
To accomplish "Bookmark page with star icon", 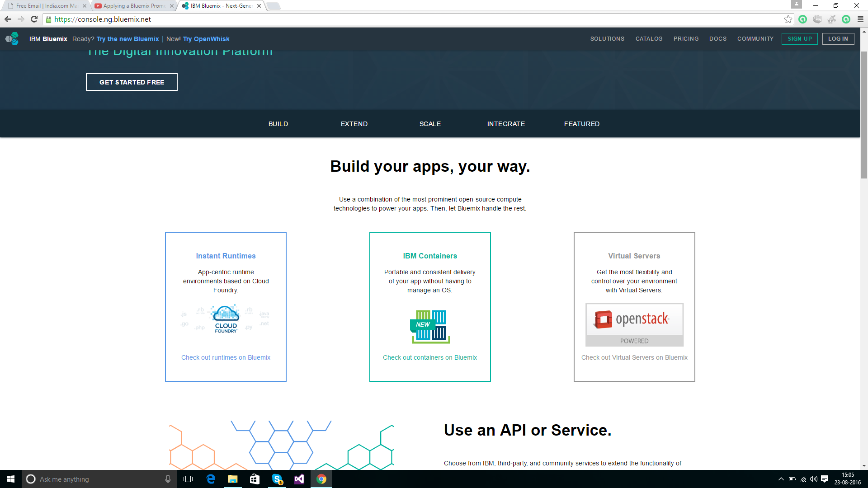I will (x=788, y=19).
